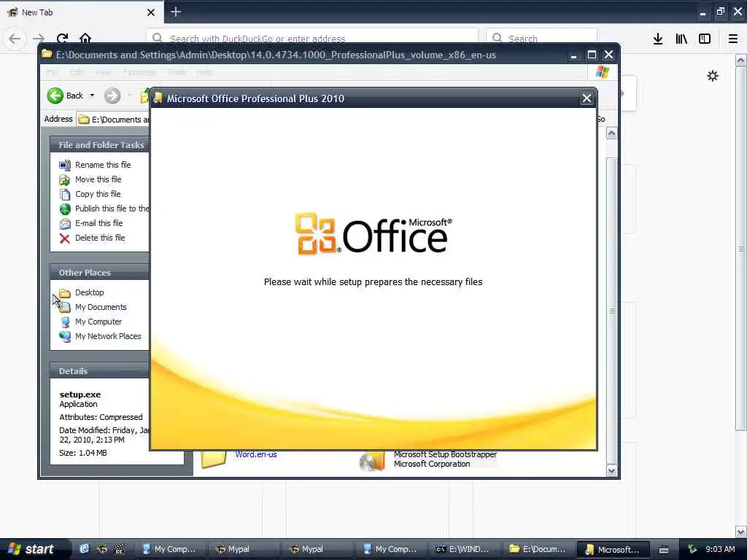Switch to first My Comp taskbar button

point(169,549)
